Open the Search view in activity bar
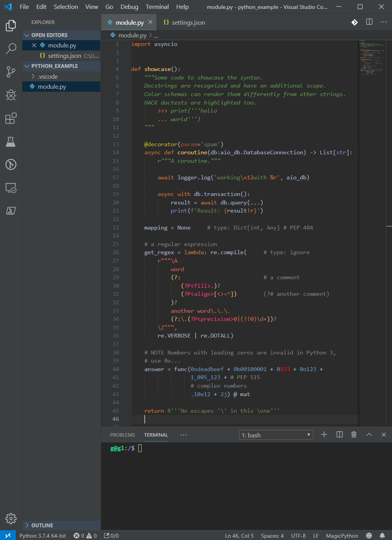392x540 pixels. [x=11, y=49]
